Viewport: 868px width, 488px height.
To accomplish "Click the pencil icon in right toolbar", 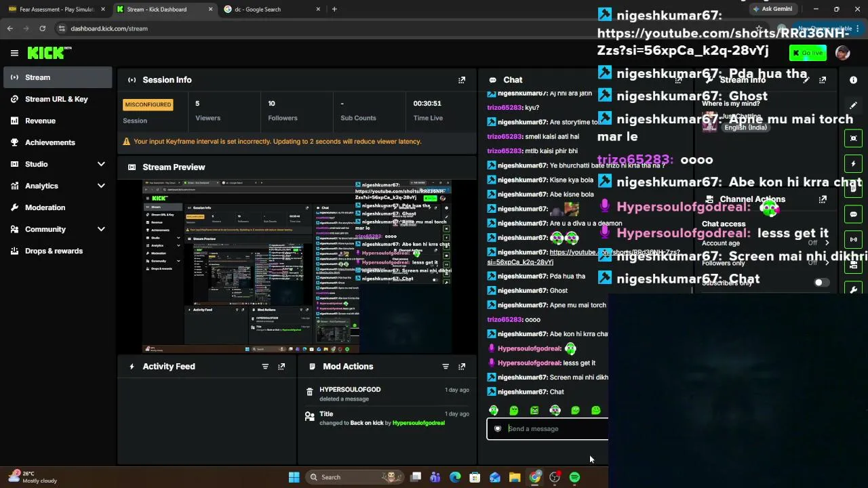I will [853, 106].
